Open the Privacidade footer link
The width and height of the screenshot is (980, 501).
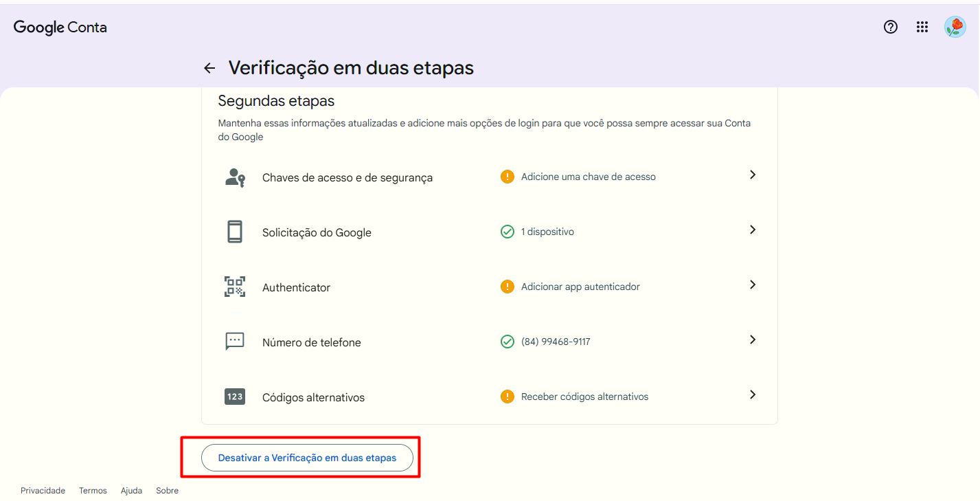(43, 491)
